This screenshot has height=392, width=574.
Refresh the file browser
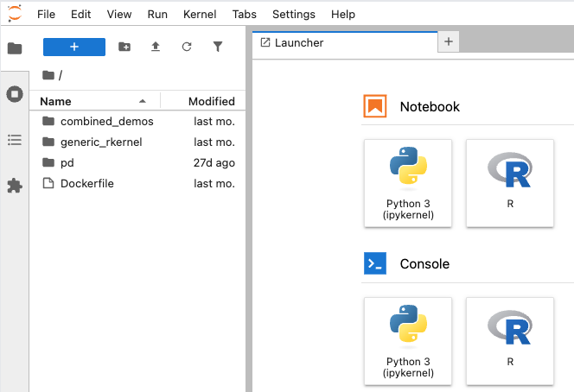[187, 47]
